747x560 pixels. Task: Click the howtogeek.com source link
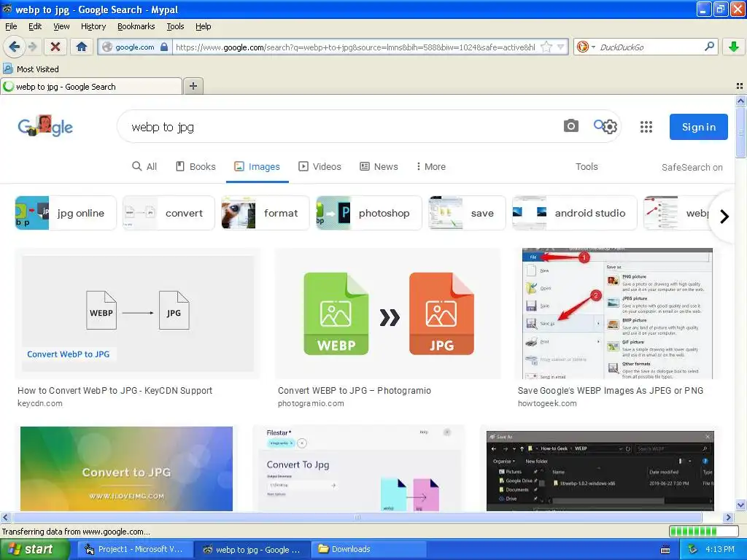pos(547,403)
